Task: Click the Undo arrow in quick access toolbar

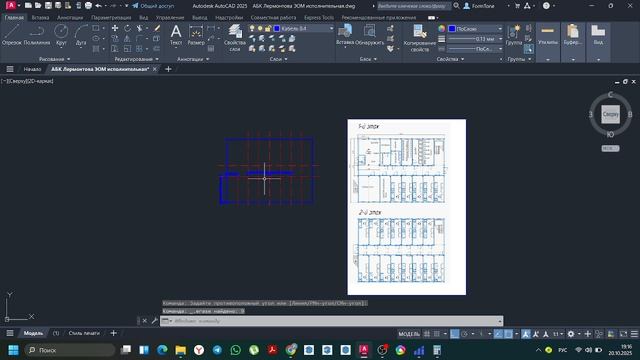Action: point(98,6)
